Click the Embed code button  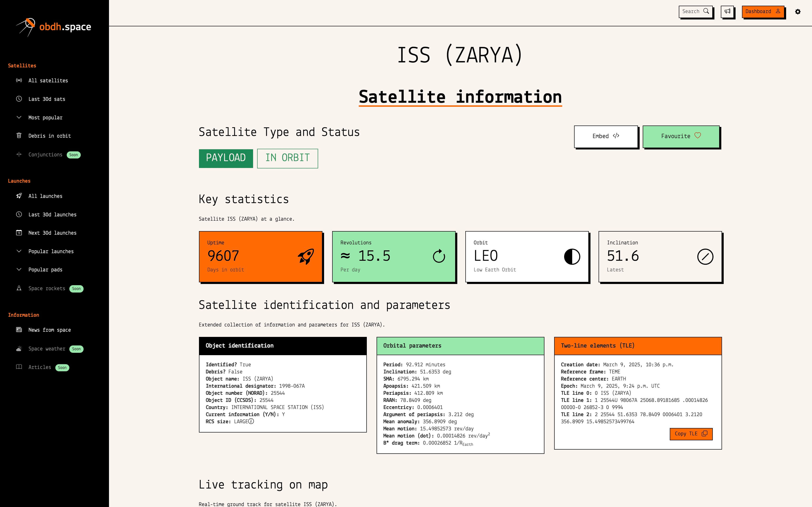click(605, 136)
